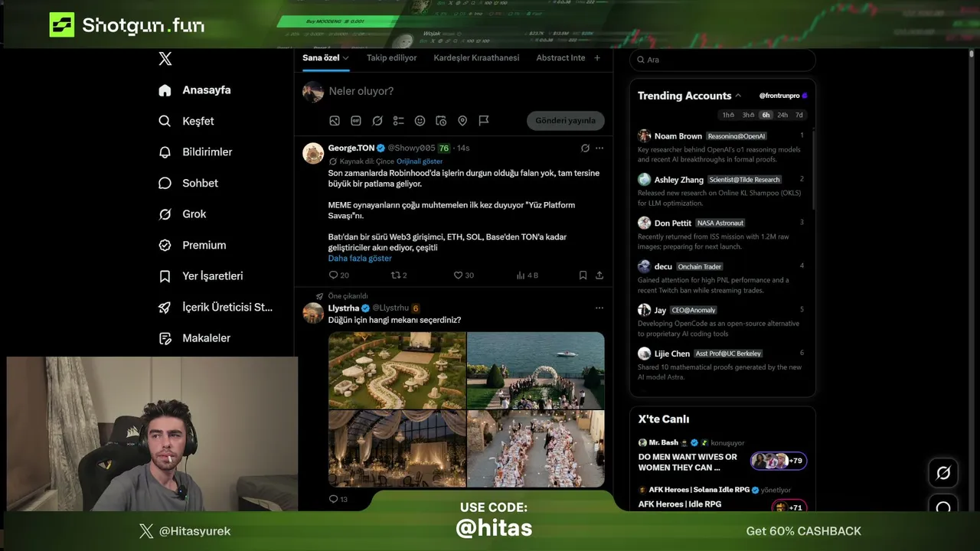This screenshot has height=551, width=980.
Task: Open Keşfet explore page
Action: (186, 121)
